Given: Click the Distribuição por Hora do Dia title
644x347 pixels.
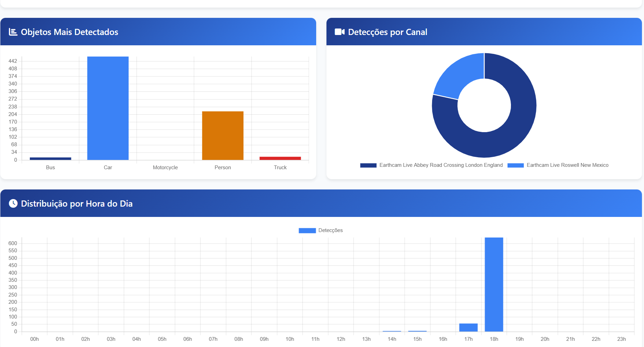Looking at the screenshot, I should [76, 204].
